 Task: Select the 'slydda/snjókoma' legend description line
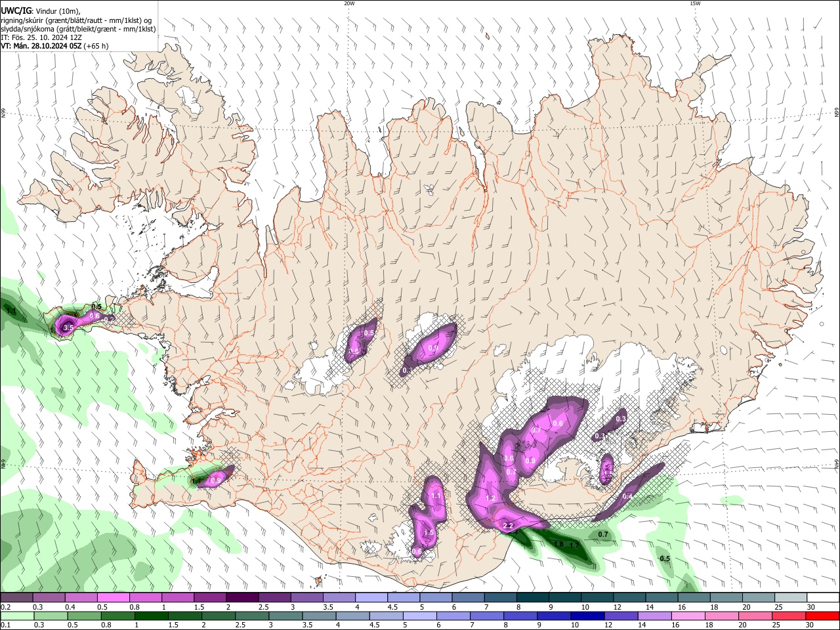coord(78,29)
